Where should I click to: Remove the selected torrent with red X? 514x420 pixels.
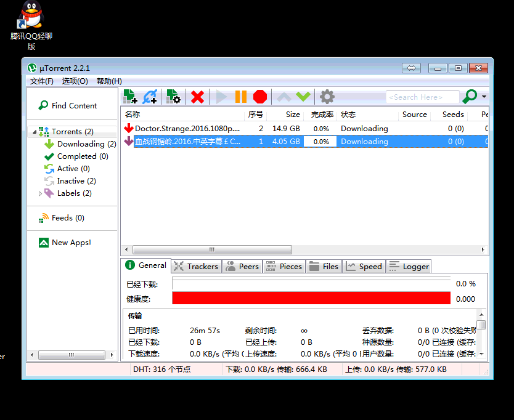197,97
